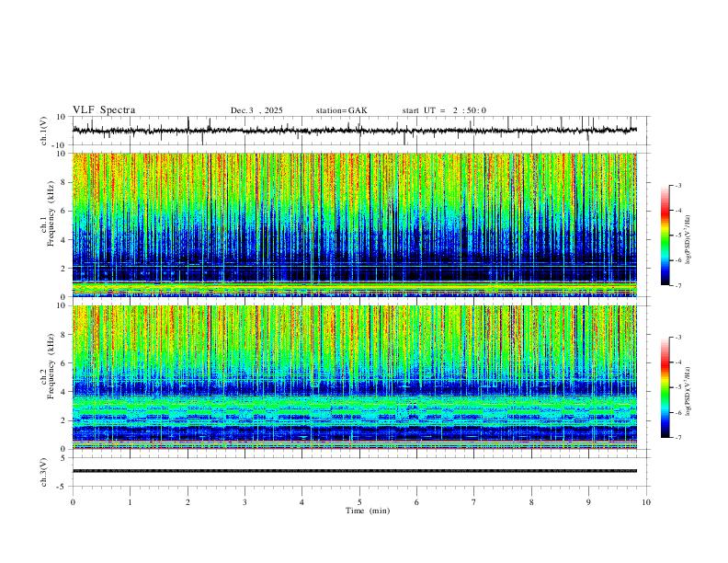Click the "-7" tick on ch.2 color bar

(x=678, y=437)
